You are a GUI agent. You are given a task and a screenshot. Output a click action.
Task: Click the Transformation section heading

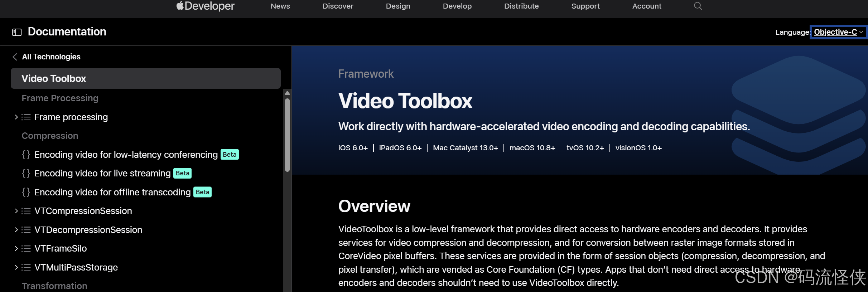click(x=54, y=286)
